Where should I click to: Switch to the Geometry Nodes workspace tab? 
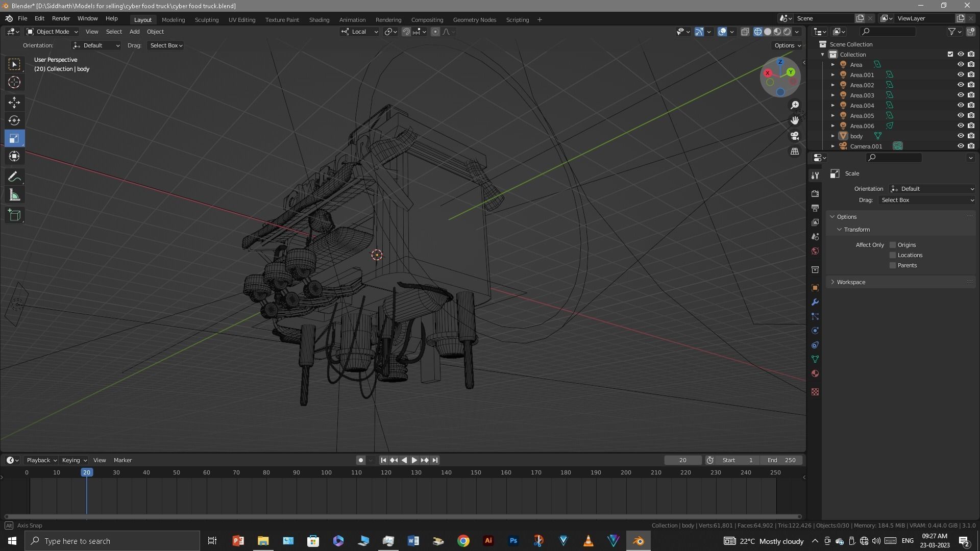point(474,20)
